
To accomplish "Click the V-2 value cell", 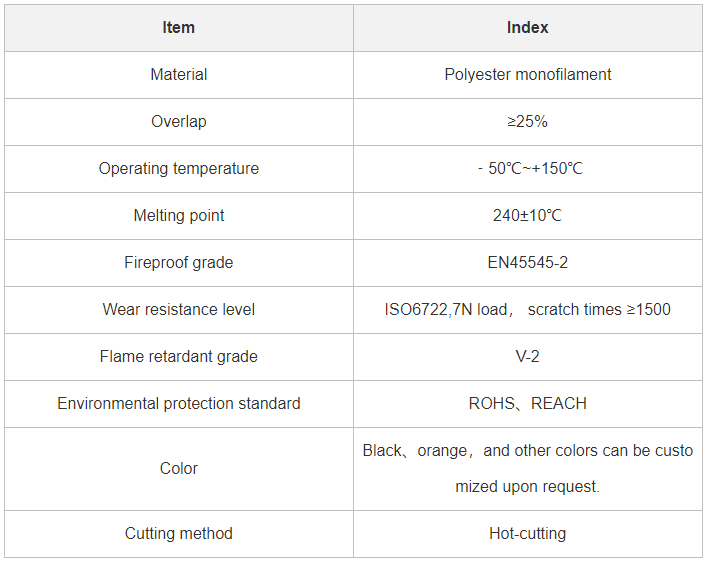I will pyautogui.click(x=528, y=357).
